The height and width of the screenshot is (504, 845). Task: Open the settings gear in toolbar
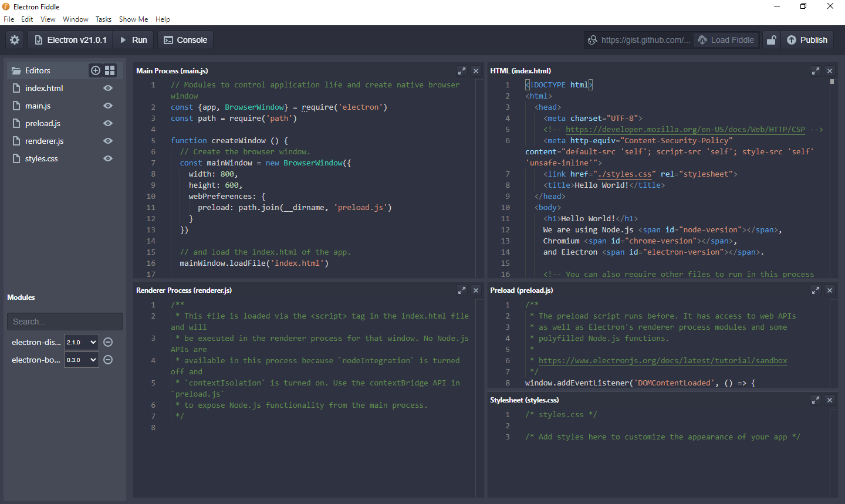[15, 40]
